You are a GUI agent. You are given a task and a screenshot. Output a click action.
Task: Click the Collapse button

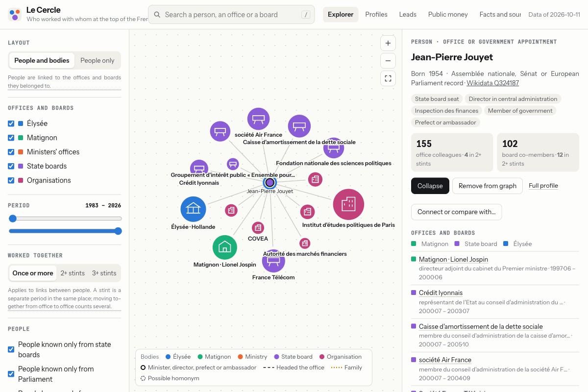tap(430, 186)
